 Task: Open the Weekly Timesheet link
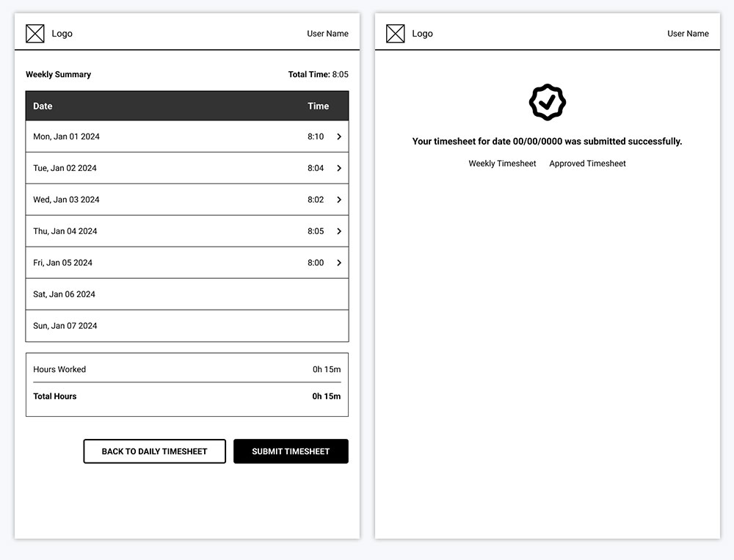pyautogui.click(x=502, y=163)
